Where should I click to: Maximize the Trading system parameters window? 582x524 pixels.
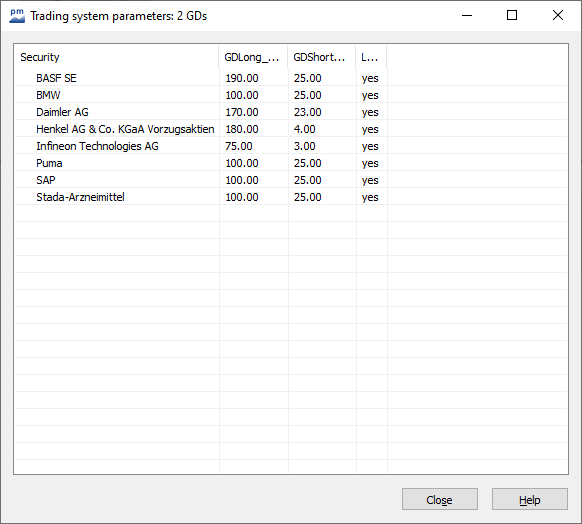[x=512, y=15]
